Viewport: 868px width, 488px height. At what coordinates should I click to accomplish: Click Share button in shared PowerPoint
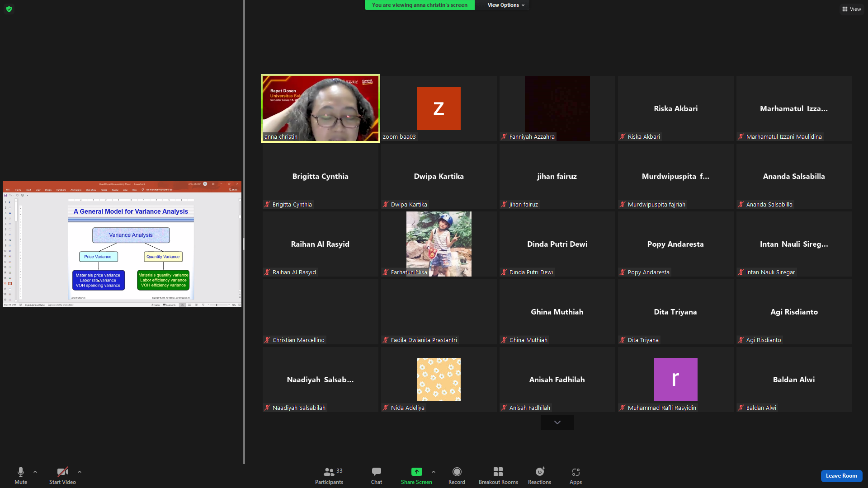click(233, 190)
